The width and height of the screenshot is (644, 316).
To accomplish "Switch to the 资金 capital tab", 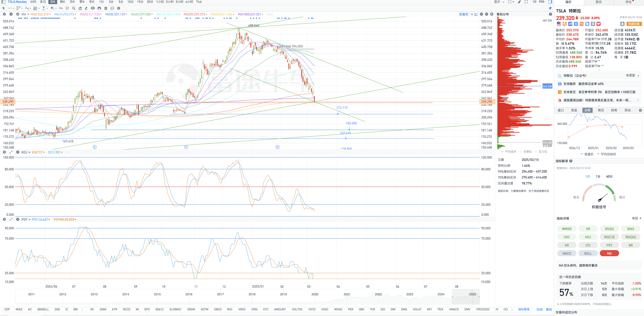I will point(574,110).
